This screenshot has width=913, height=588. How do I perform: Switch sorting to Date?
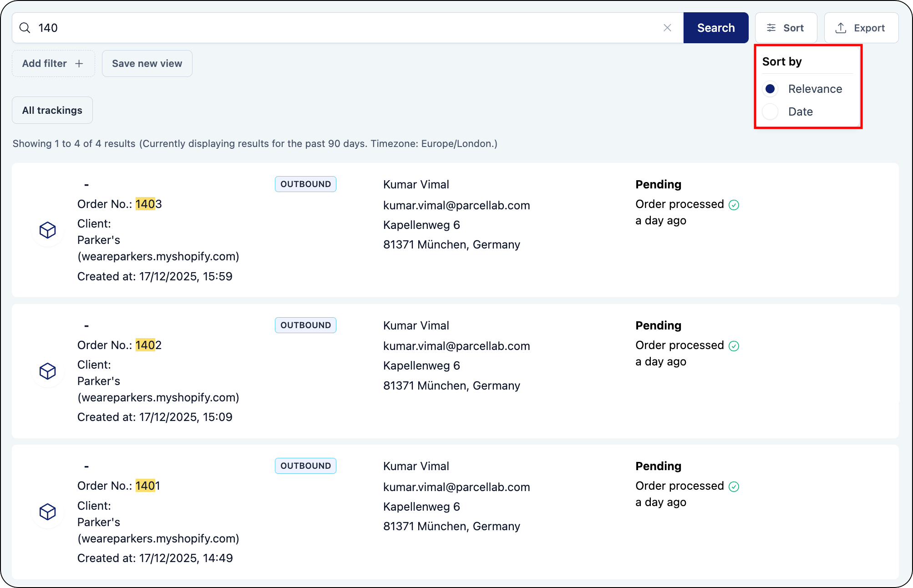(770, 112)
